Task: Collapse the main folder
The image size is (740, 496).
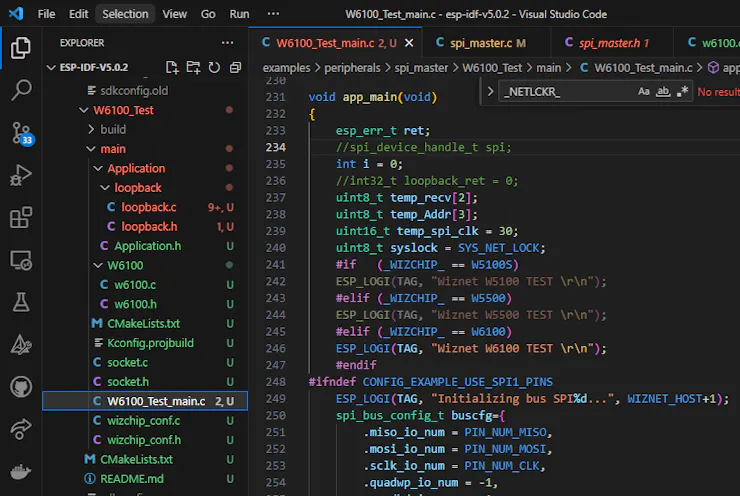Action: click(x=91, y=149)
